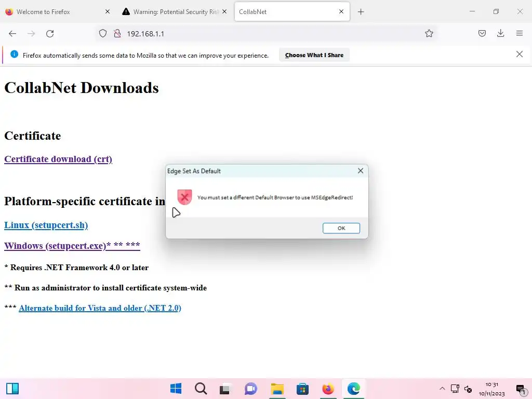Open the Windows Start menu

(x=176, y=389)
